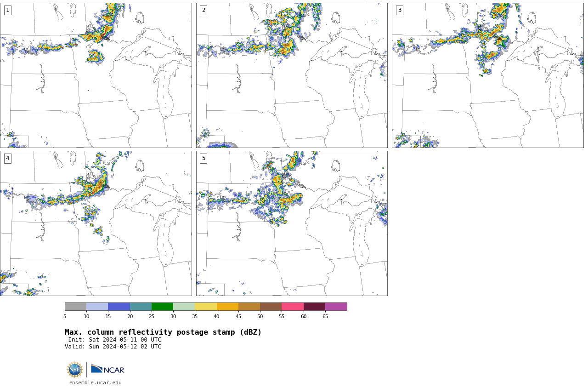
Task: Click the colorbar tick label 10
Action: 86,316
